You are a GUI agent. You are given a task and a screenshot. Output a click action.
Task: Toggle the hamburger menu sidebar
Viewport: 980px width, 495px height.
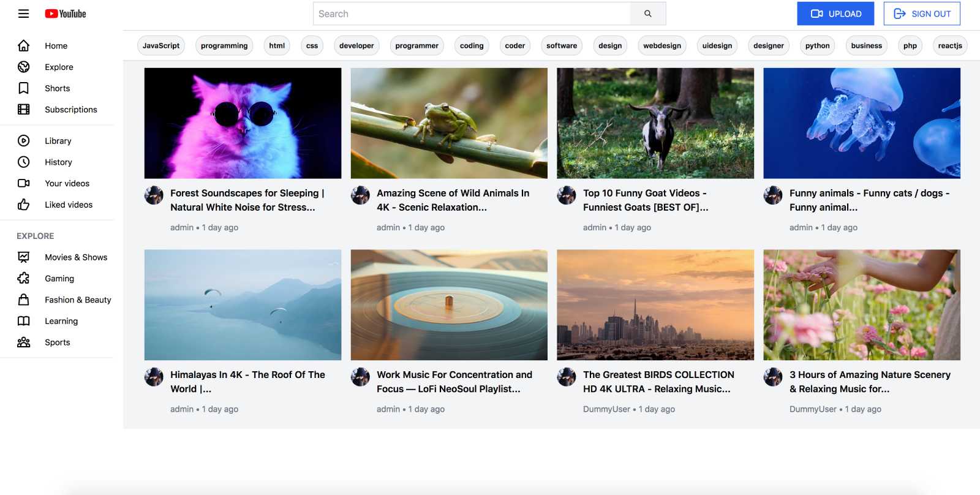23,13
